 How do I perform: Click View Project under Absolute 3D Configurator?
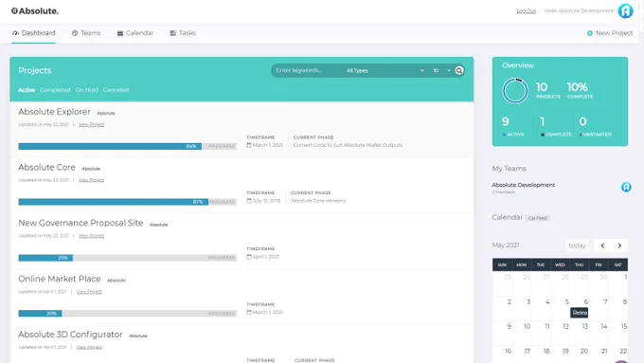point(89,348)
